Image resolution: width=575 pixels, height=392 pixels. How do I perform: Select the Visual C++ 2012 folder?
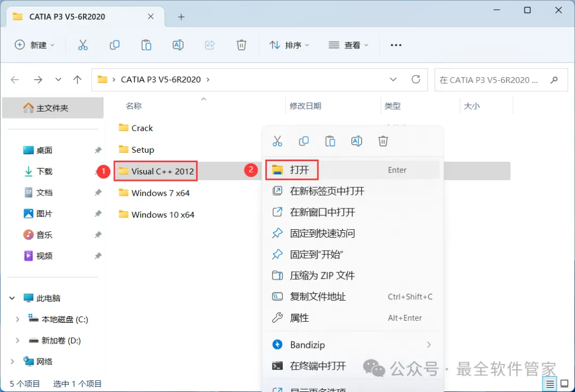pos(156,171)
